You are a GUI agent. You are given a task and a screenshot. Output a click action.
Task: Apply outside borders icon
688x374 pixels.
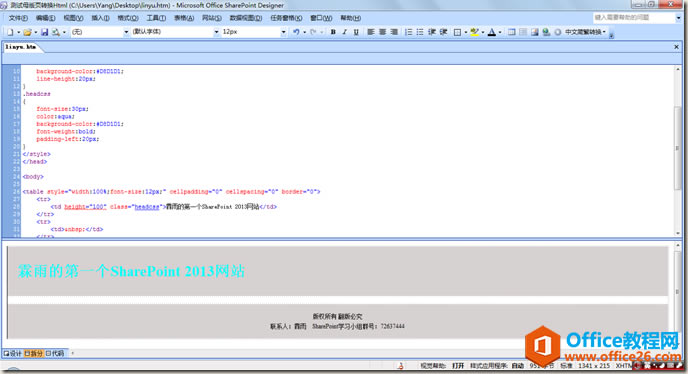pyautogui.click(x=457, y=32)
